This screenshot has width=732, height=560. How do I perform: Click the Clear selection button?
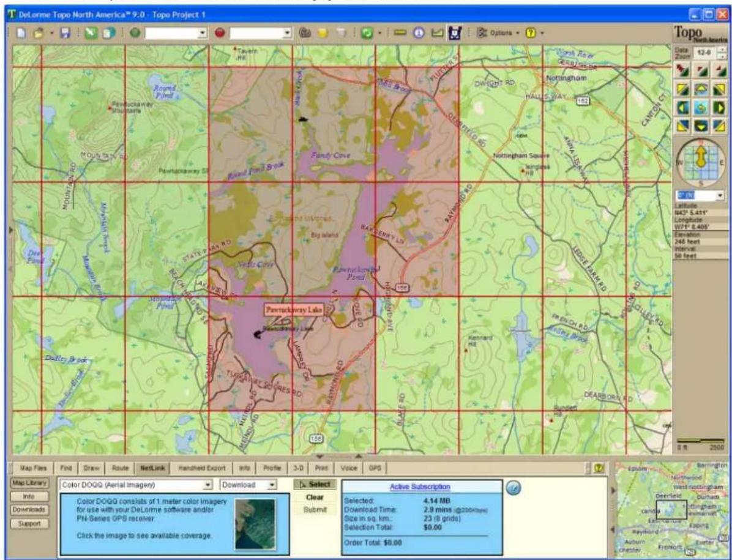coord(315,498)
